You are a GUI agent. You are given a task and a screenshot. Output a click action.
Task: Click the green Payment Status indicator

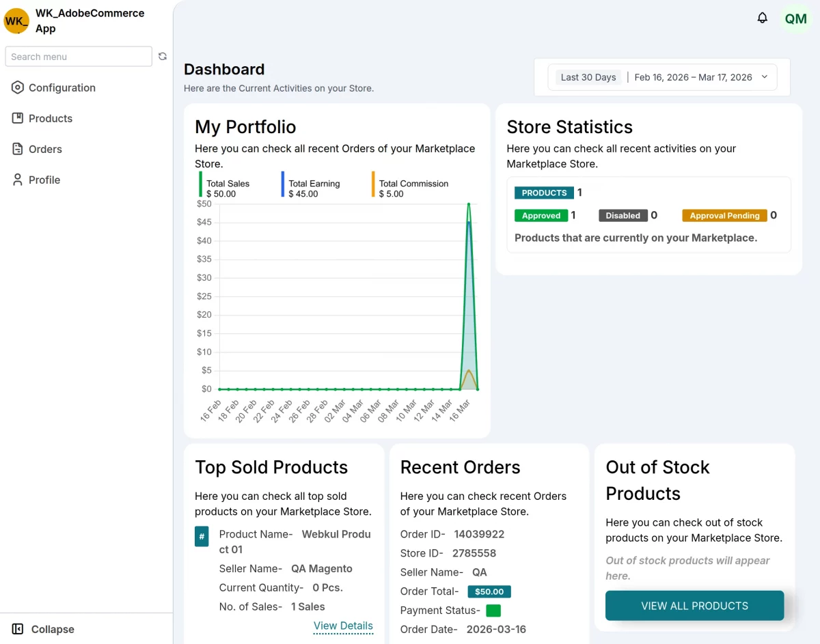[493, 610]
